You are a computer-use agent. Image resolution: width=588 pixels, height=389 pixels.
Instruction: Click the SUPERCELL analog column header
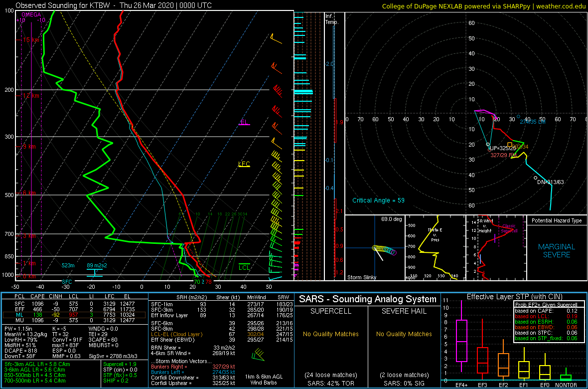pos(331,312)
